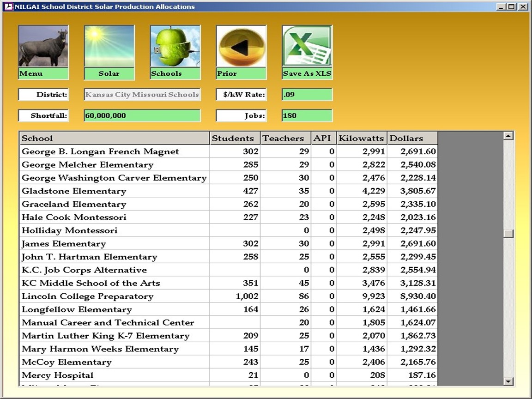Click the nilgai antelope Menu icon

pos(43,47)
